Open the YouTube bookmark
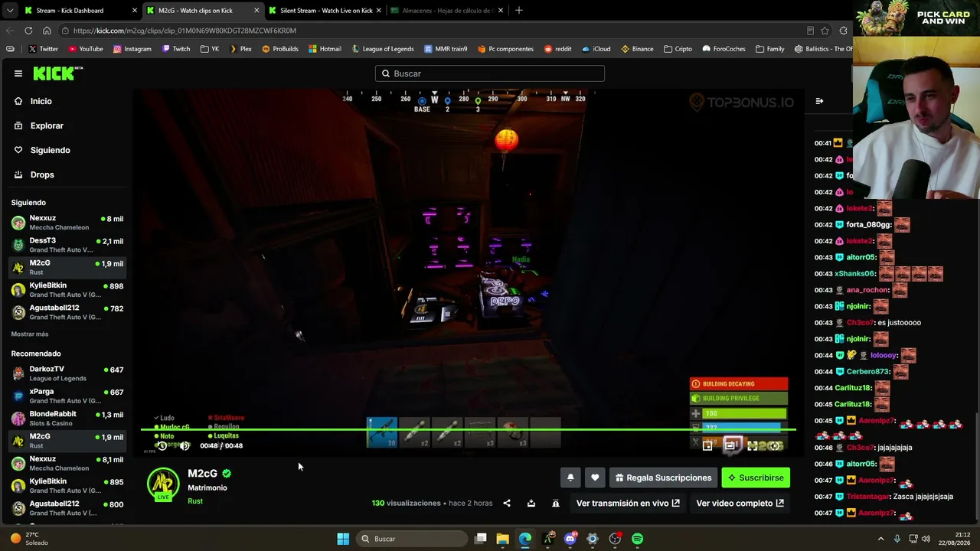Viewport: 980px width, 551px height. pyautogui.click(x=86, y=49)
